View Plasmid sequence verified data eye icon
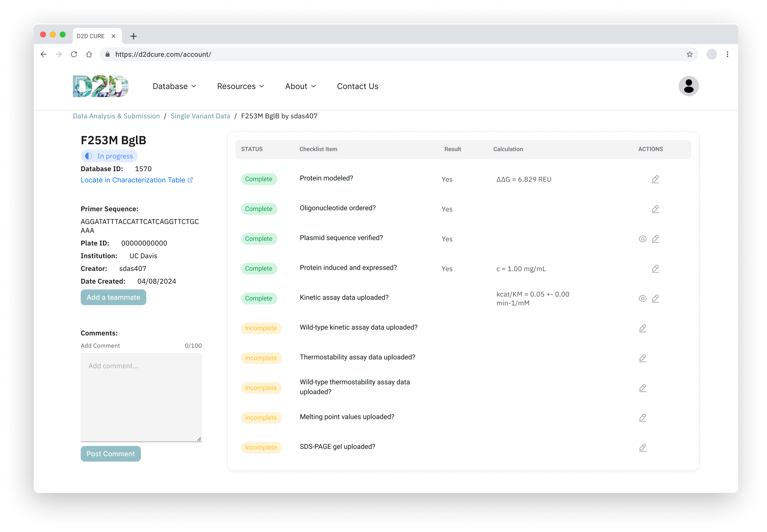 coord(642,239)
